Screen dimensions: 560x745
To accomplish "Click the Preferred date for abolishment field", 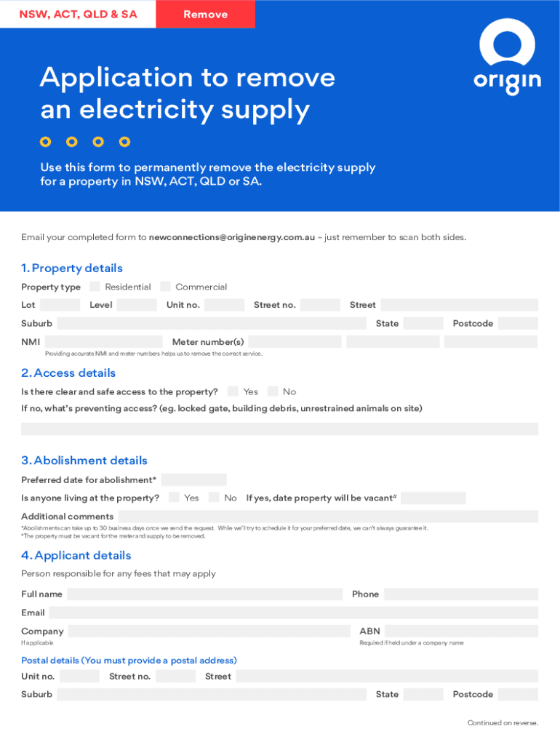I will pos(193,480).
